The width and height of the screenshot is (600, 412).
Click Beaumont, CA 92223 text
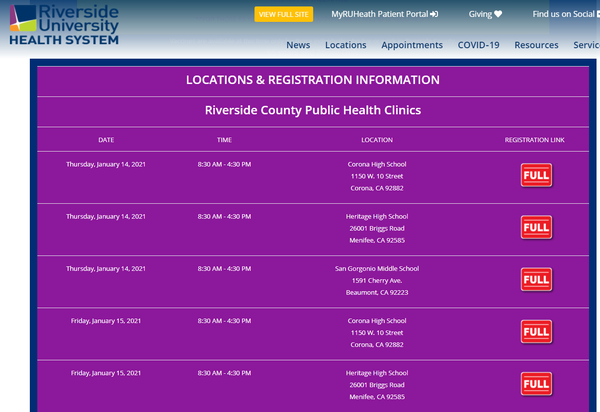[x=377, y=292]
